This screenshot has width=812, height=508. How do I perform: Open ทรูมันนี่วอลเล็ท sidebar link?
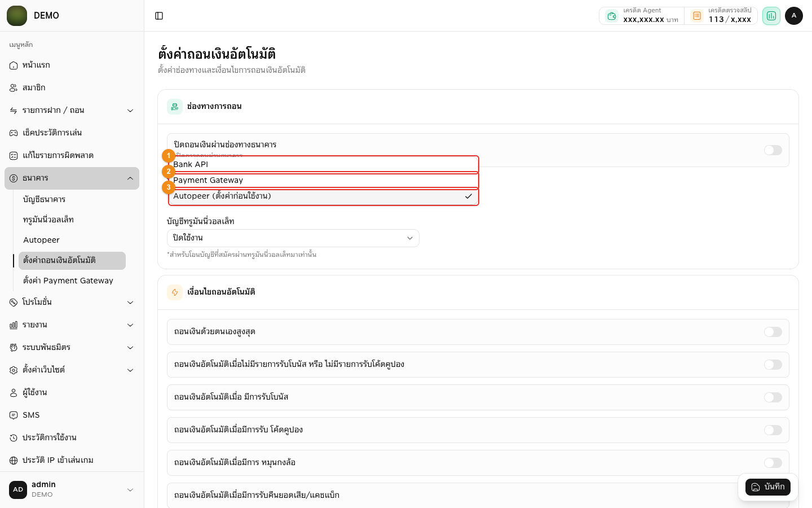(x=72, y=220)
